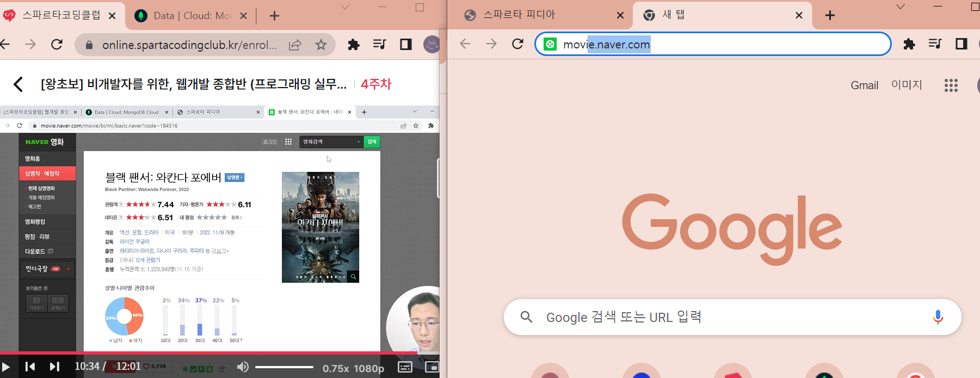Switch to 스파르타코딩클럽 tab
Image resolution: width=980 pixels, height=378 pixels.
point(61,16)
